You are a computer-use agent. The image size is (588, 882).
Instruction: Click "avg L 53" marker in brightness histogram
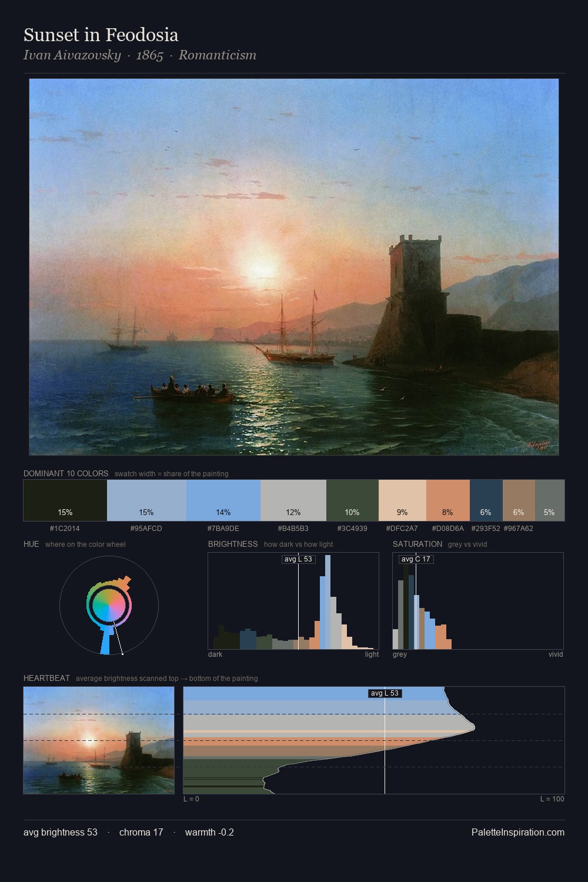[x=299, y=559]
